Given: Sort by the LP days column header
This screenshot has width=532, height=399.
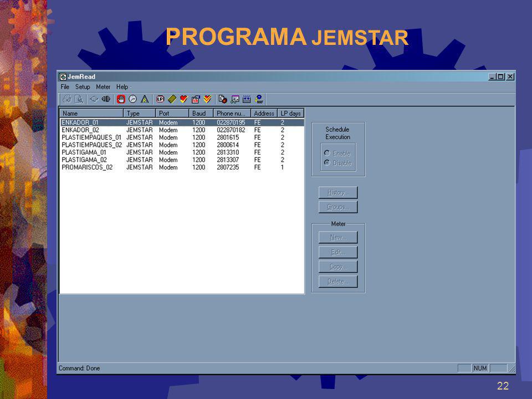Looking at the screenshot, I should (290, 113).
